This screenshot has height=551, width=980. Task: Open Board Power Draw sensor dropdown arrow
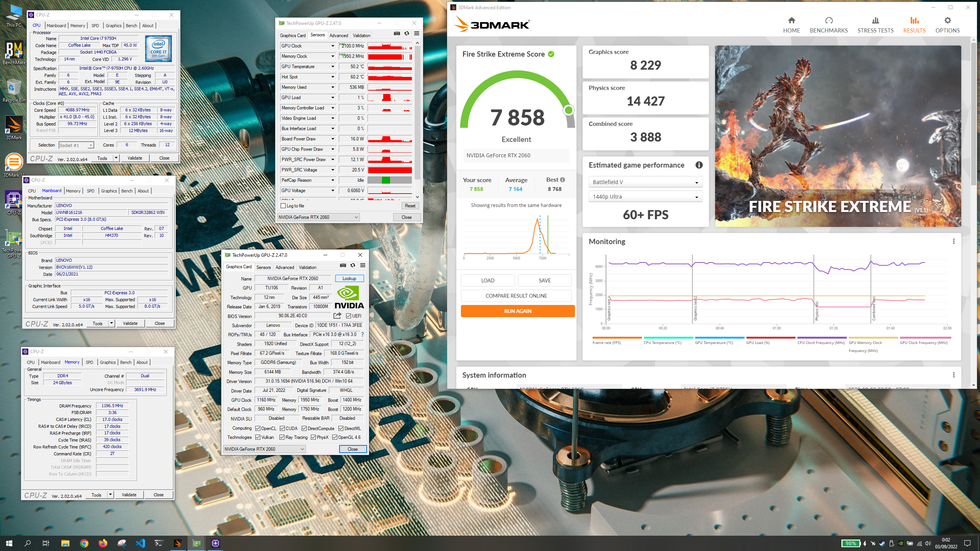333,139
